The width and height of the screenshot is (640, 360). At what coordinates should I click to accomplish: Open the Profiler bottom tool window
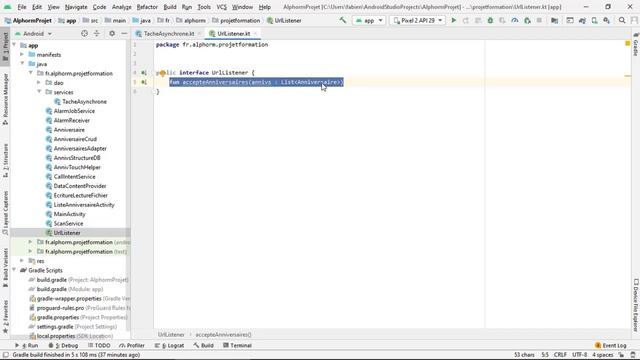(132, 345)
